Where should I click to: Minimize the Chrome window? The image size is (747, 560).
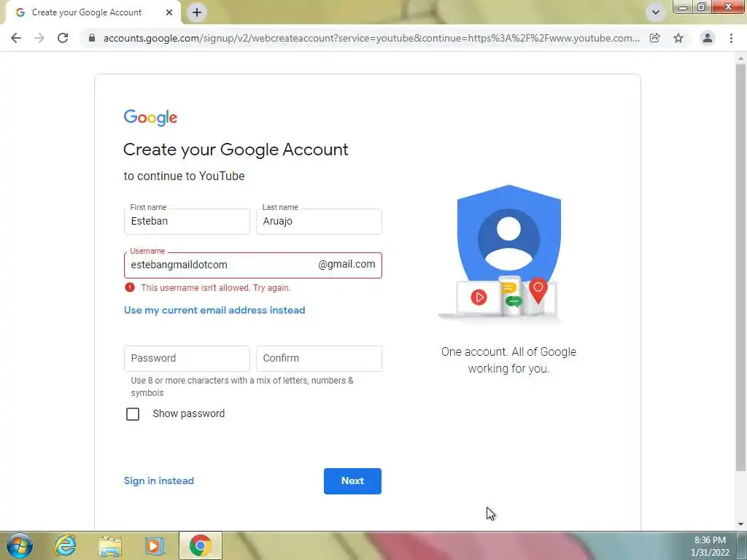click(683, 7)
